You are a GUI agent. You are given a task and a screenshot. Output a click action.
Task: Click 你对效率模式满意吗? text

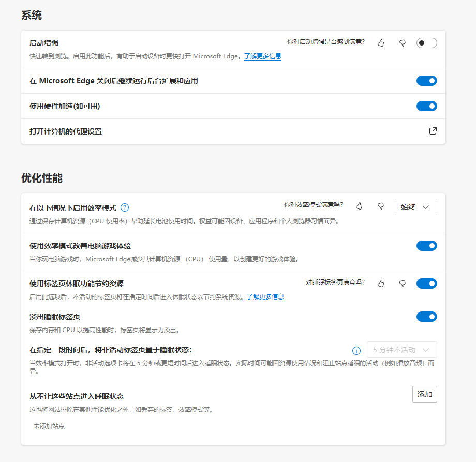point(314,205)
